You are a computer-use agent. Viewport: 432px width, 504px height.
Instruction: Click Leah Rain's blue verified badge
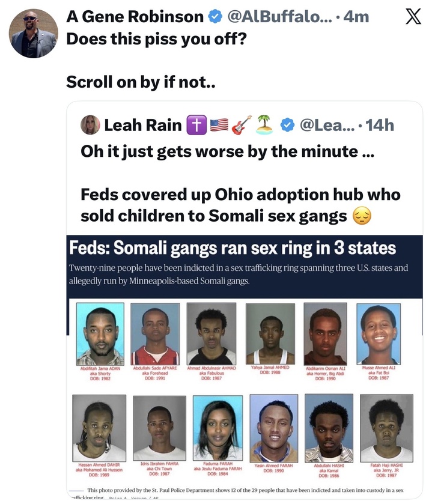point(288,124)
